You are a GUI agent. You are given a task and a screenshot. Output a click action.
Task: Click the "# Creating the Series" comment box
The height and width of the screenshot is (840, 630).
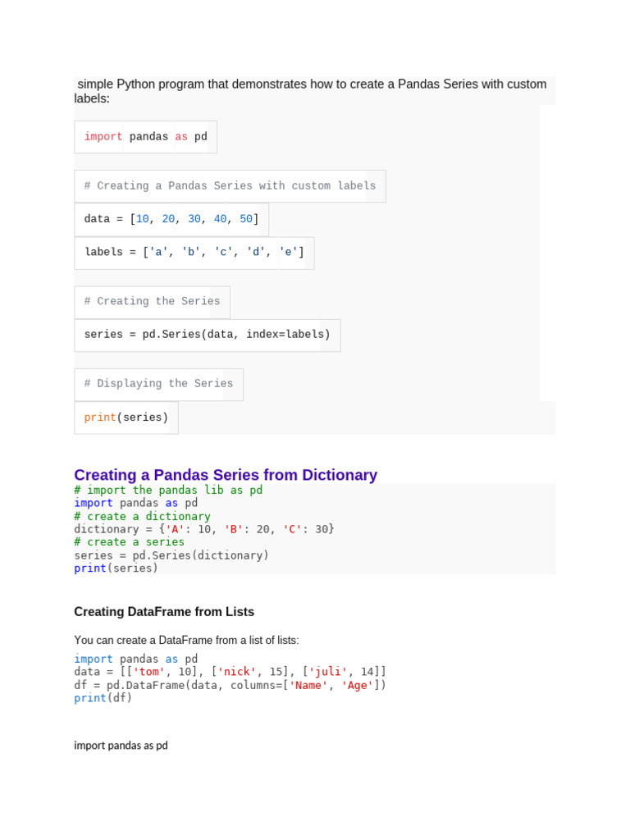pyautogui.click(x=152, y=302)
